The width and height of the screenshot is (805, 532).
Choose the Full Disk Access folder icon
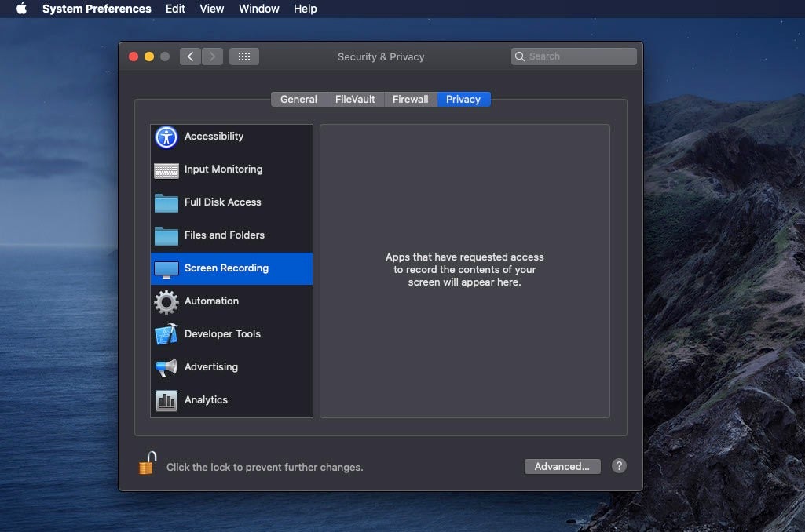pos(166,202)
